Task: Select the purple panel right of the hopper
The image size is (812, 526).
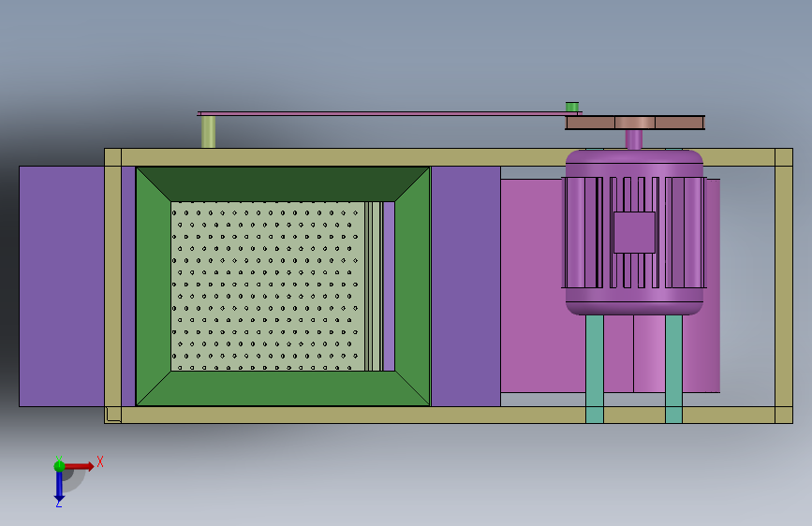Action: pos(465,286)
